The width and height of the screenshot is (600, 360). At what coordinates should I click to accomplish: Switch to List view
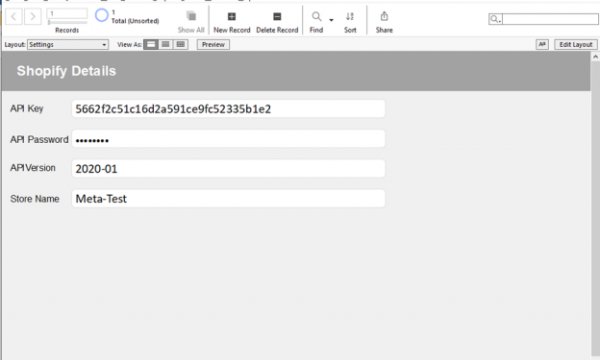(x=165, y=44)
